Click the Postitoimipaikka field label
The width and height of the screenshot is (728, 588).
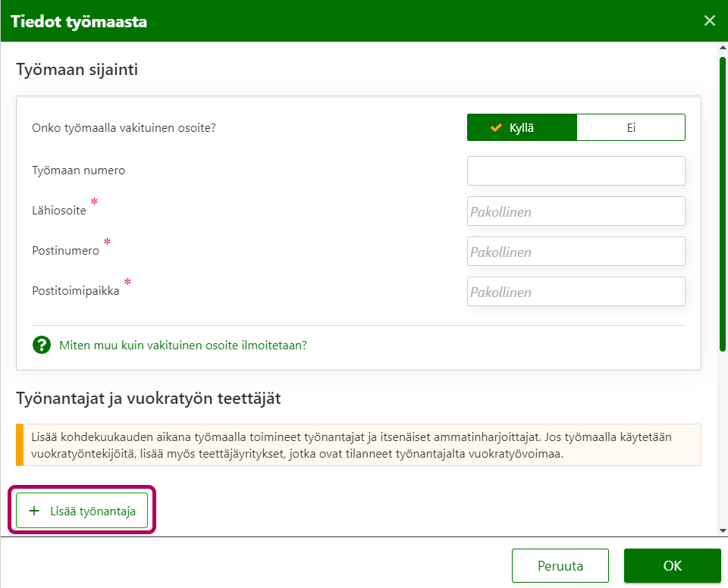pyautogui.click(x=76, y=290)
